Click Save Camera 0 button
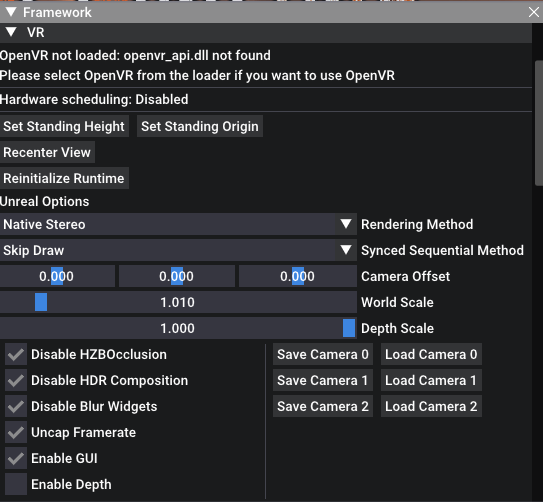This screenshot has width=543, height=502. [323, 354]
